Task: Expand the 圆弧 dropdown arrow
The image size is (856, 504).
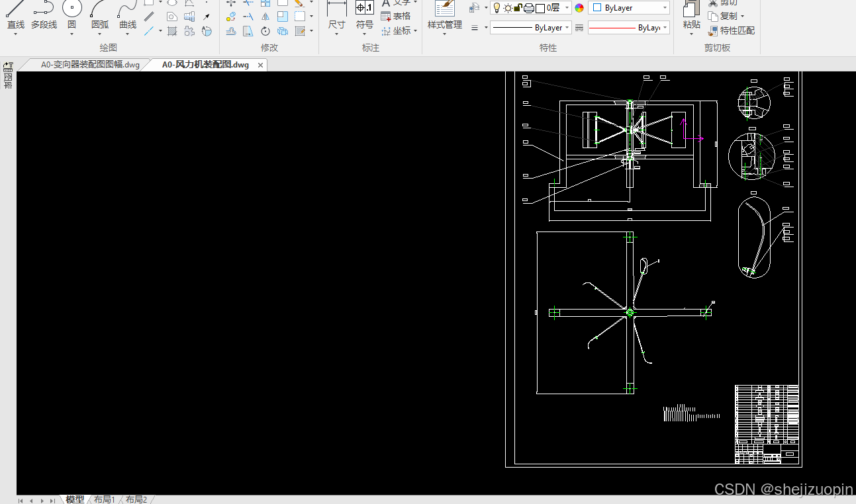Action: pos(99,34)
